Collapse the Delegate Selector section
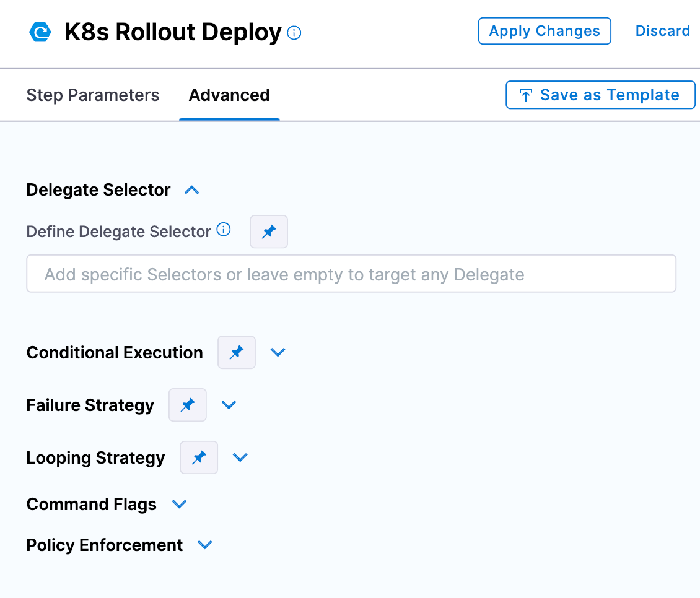The width and height of the screenshot is (700, 598). click(x=192, y=191)
